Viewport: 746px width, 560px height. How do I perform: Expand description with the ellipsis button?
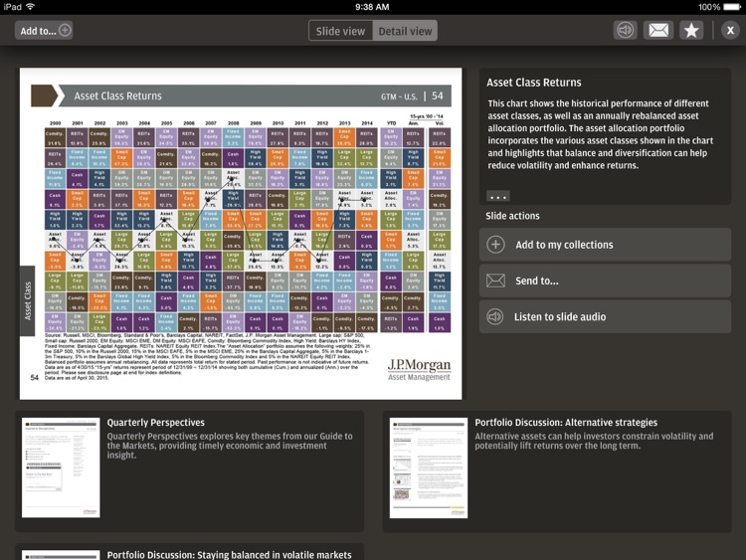(x=498, y=196)
